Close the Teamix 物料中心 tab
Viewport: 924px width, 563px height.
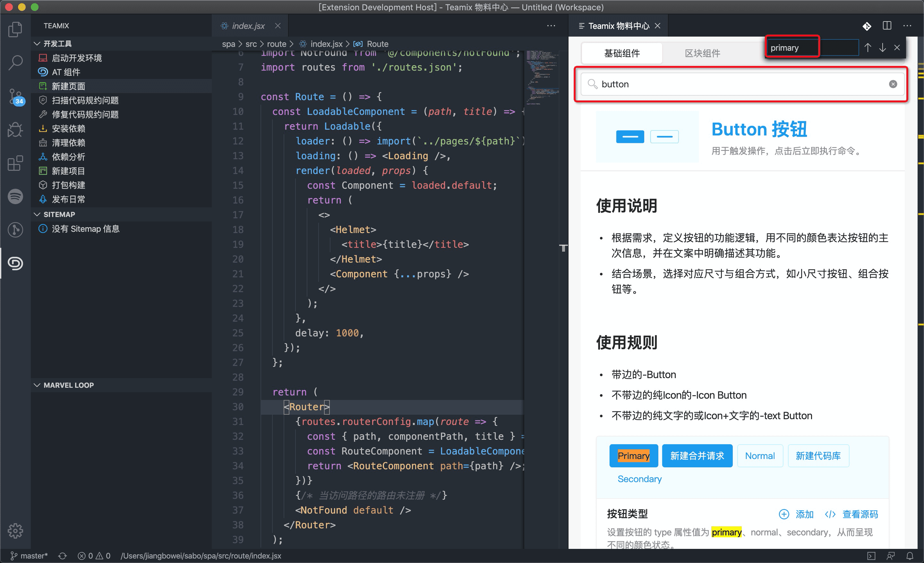coord(657,25)
